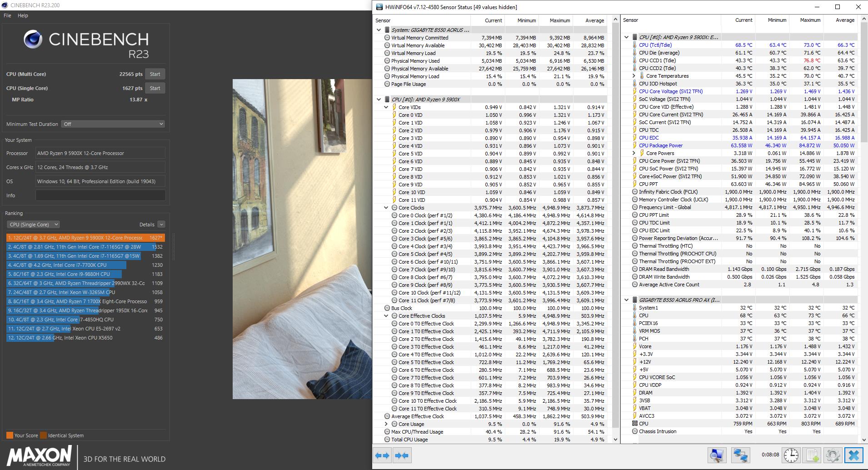Image resolution: width=868 pixels, height=470 pixels.
Task: Click the lightning icon next to Vcore
Action: tap(635, 346)
